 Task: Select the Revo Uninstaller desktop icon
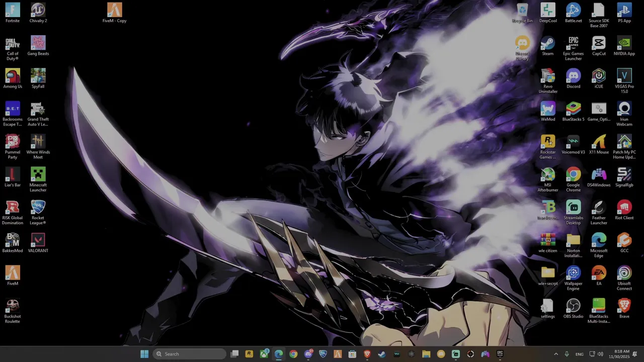(x=548, y=81)
